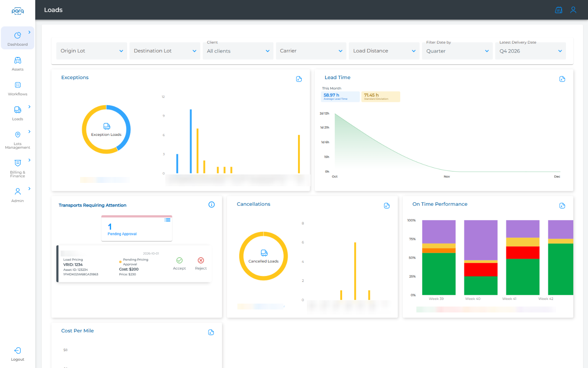The height and width of the screenshot is (368, 588).
Task: Open the Load Distance dropdown
Action: click(384, 51)
